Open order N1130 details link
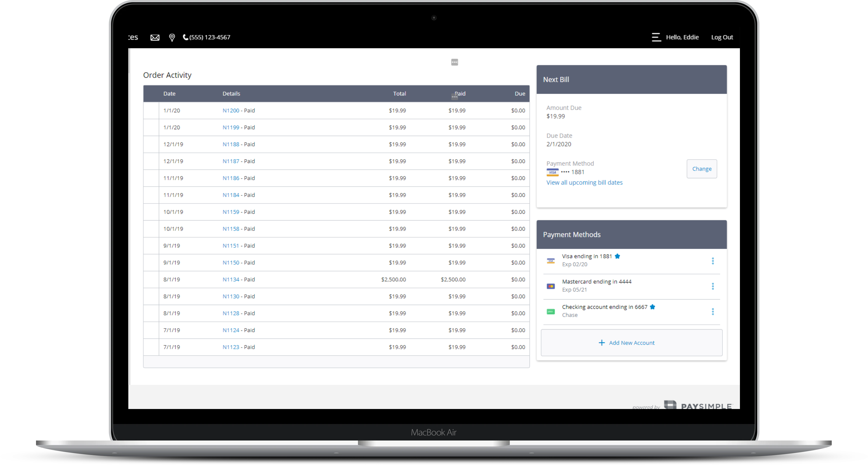This screenshot has height=465, width=868. coord(231,296)
